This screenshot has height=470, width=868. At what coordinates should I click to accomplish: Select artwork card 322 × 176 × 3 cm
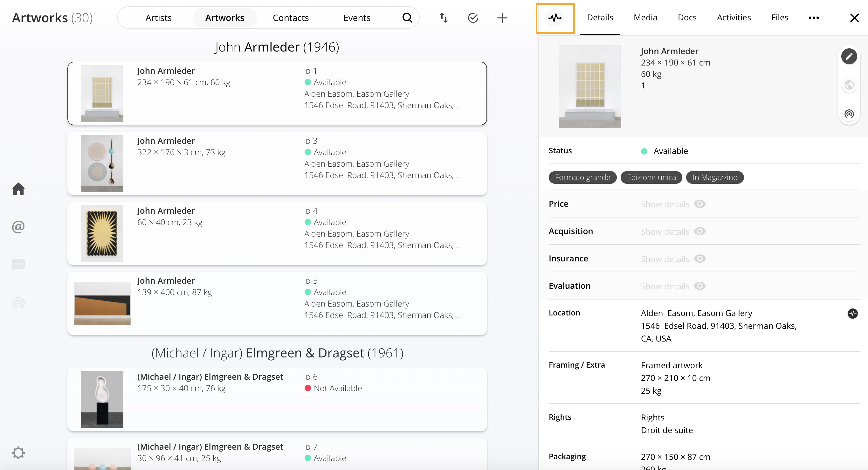pyautogui.click(x=277, y=163)
